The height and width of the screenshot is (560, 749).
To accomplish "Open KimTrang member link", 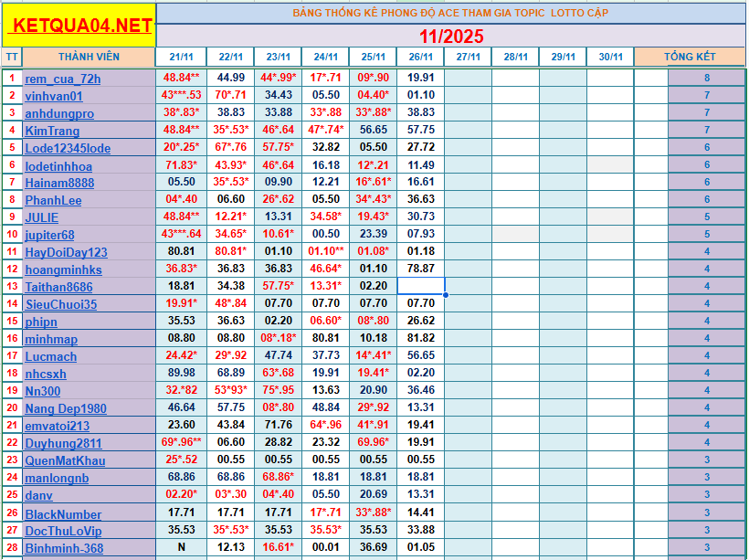I will coord(52,131).
